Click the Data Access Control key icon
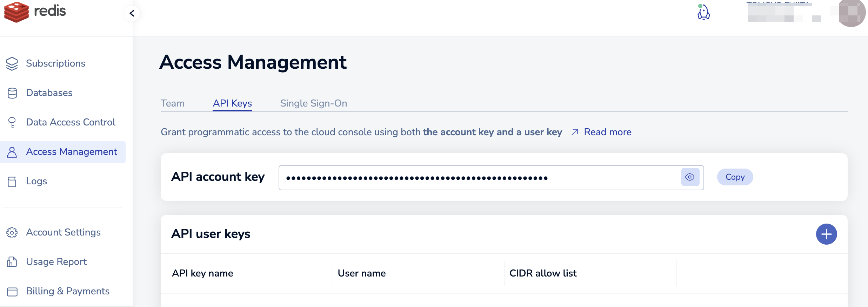This screenshot has width=868, height=307. (x=12, y=122)
